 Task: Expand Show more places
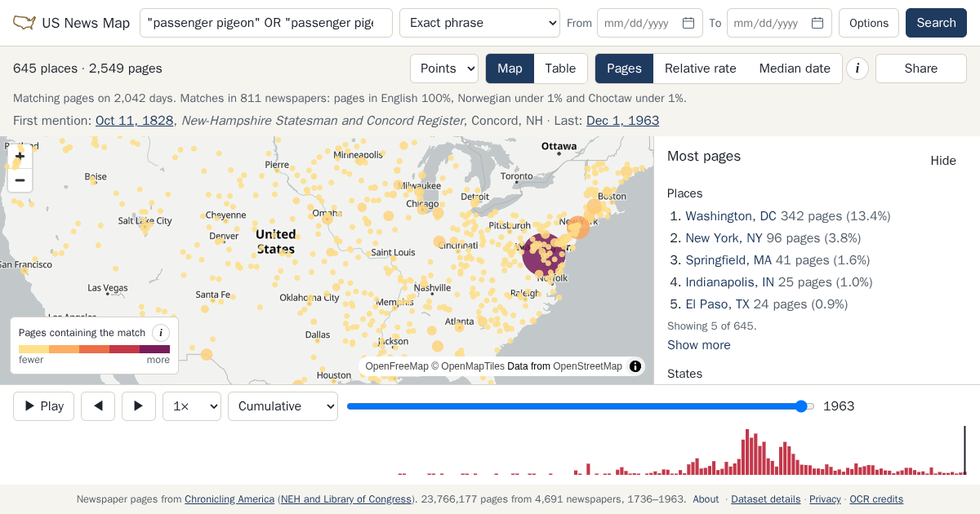[x=699, y=345]
